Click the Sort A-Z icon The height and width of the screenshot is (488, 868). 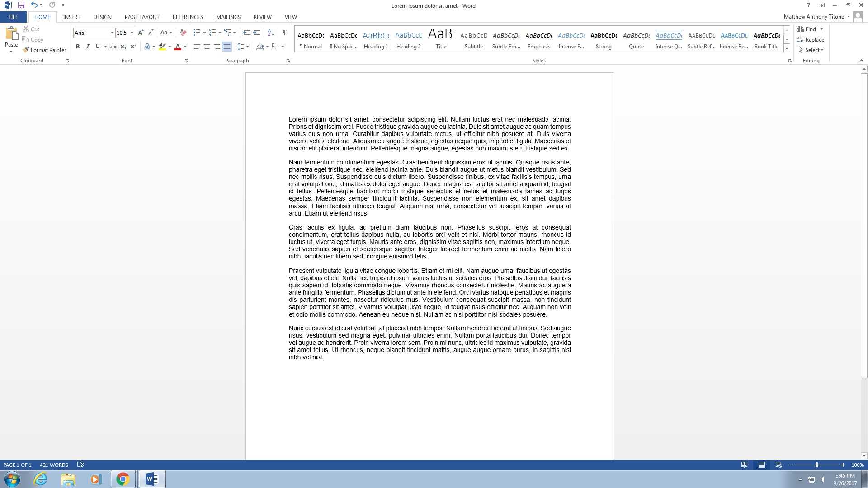point(271,33)
